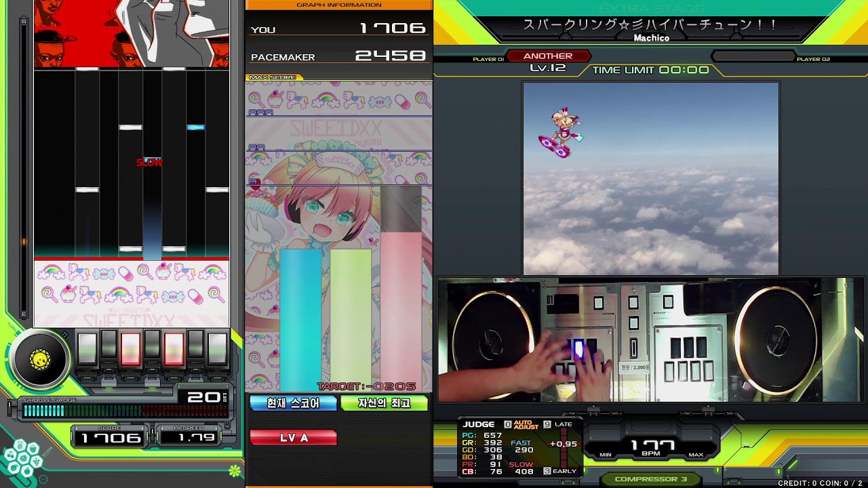868x488 pixels.
Task: Select the 현재 스코어 button
Action: point(293,403)
